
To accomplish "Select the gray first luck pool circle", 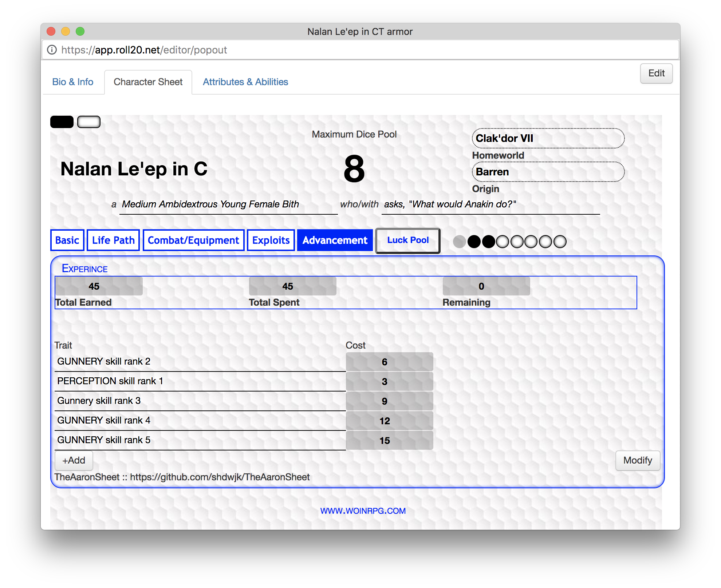I will 460,242.
